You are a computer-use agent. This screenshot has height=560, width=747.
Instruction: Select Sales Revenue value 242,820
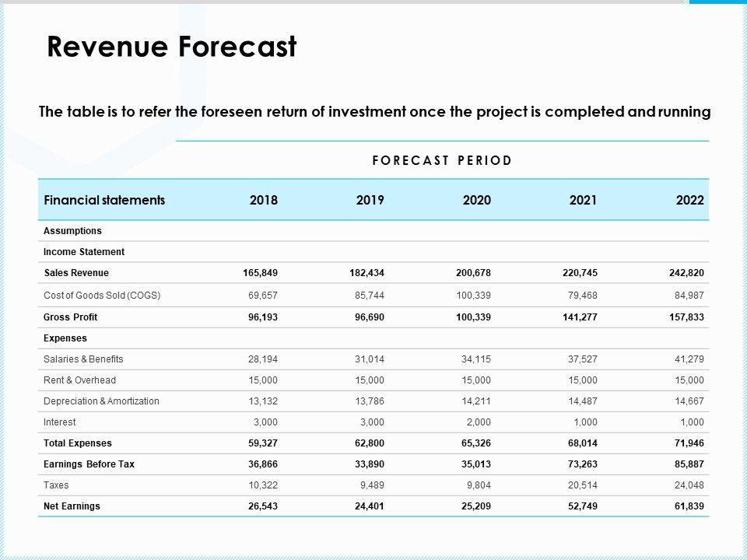point(686,273)
